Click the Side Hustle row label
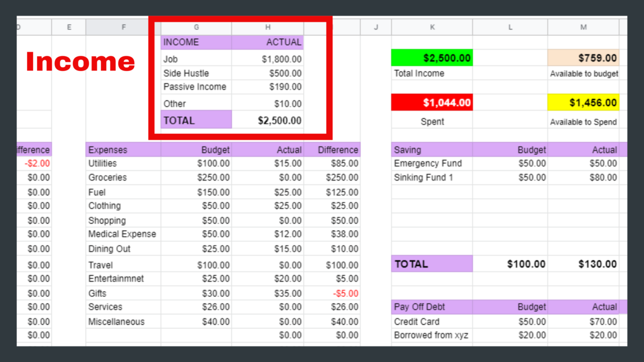Screen dimensions: 644x362 pyautogui.click(x=186, y=73)
